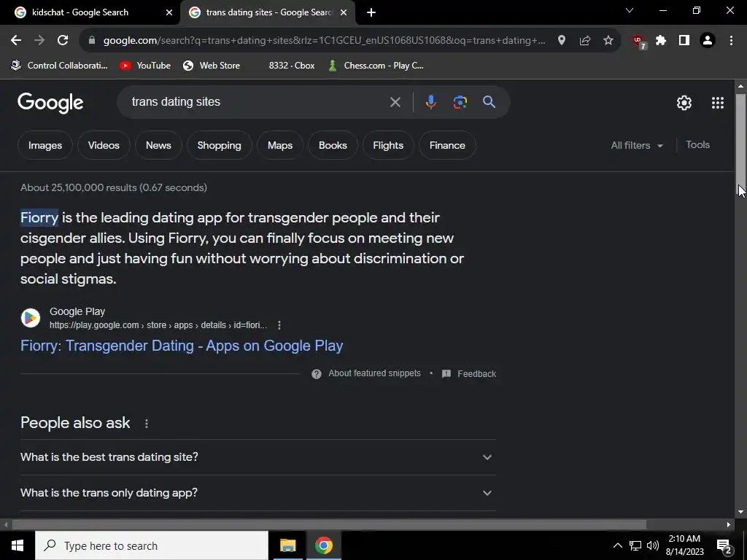Filter results by Videos
The image size is (747, 560).
[104, 145]
